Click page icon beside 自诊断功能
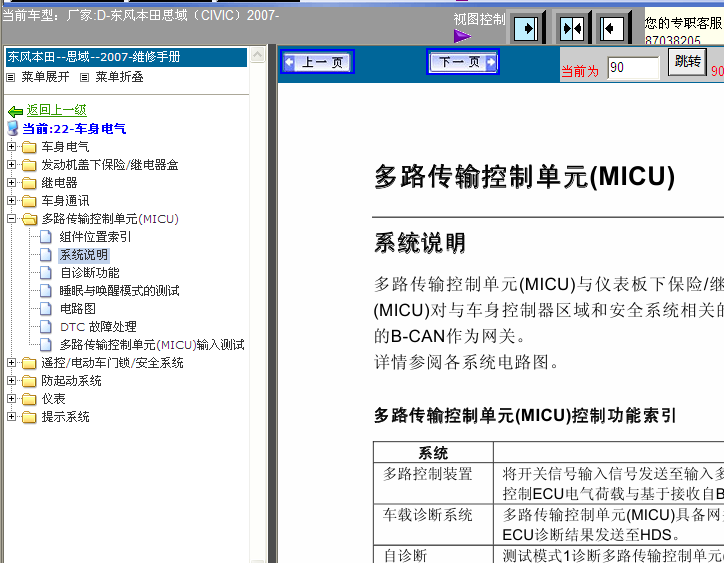The image size is (724, 563). coord(46,272)
